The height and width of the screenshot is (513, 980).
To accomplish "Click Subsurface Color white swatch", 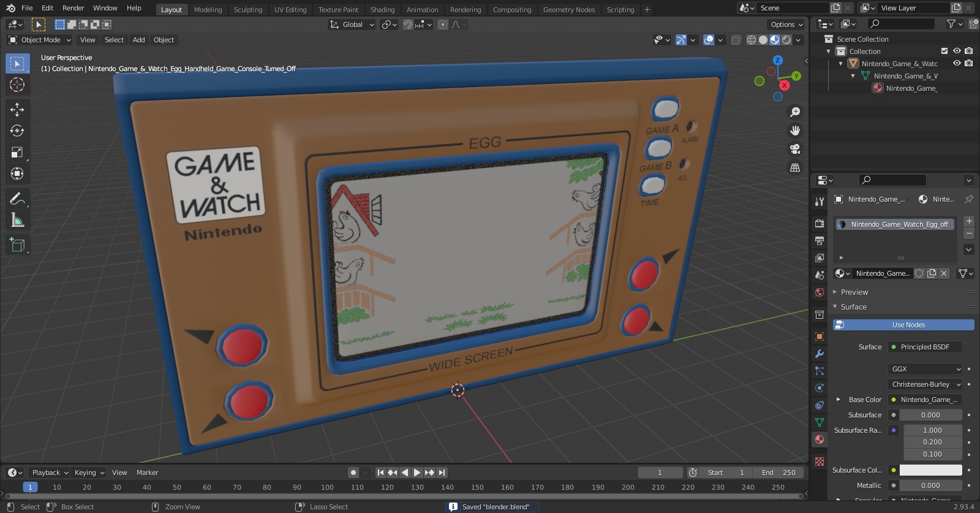I will 930,470.
